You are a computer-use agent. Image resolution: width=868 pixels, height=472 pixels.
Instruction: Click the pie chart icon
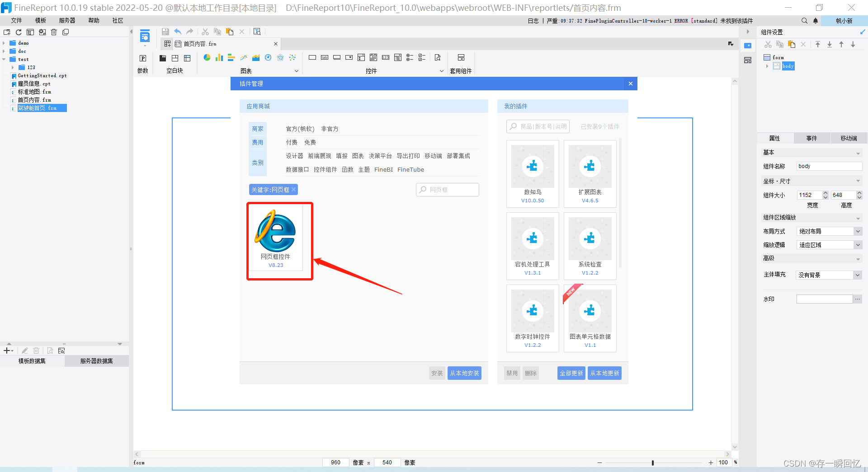(x=207, y=57)
